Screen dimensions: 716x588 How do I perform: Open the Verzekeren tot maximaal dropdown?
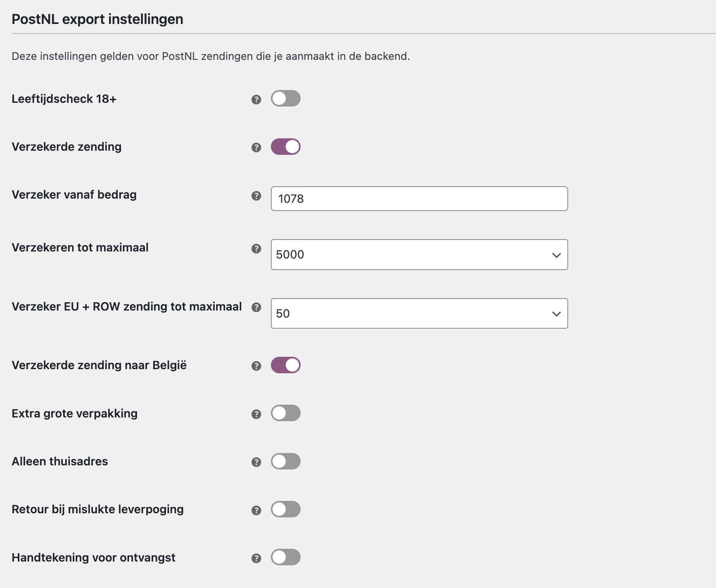(557, 255)
